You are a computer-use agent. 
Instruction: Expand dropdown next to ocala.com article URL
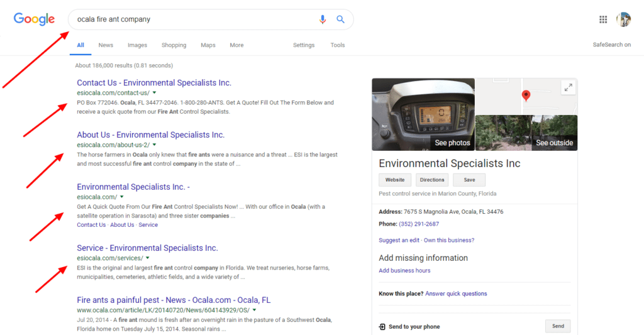coord(254,310)
